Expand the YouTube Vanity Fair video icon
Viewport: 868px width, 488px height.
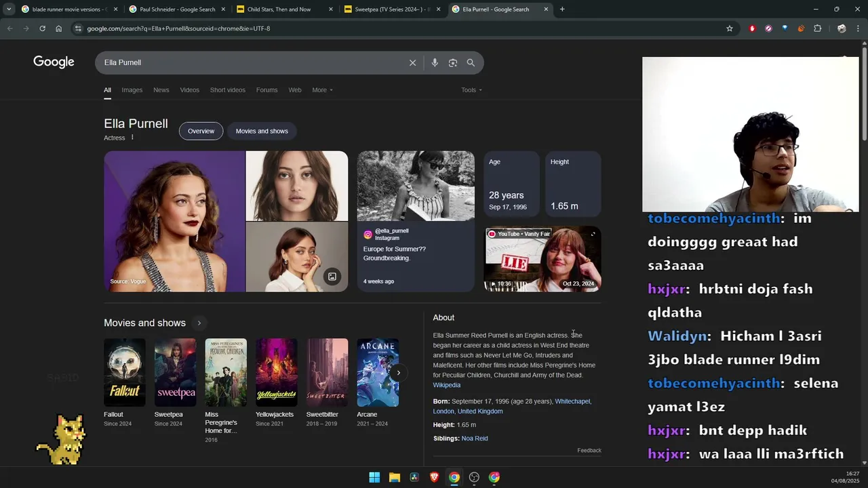[593, 235]
